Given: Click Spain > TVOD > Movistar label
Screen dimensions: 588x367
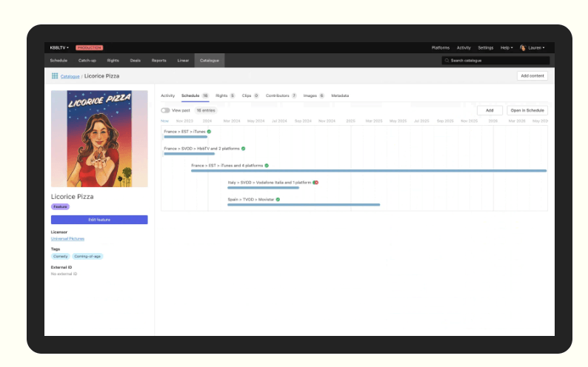Looking at the screenshot, I should [x=251, y=200].
